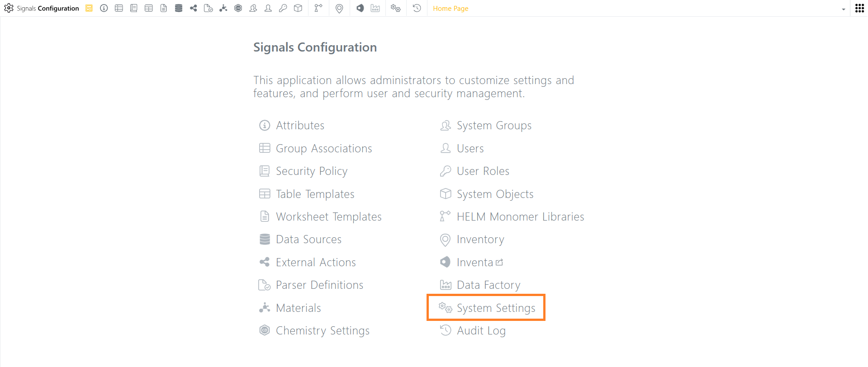The height and width of the screenshot is (367, 868).
Task: Open Inventory from the toolbar pin icon
Action: [x=339, y=8]
